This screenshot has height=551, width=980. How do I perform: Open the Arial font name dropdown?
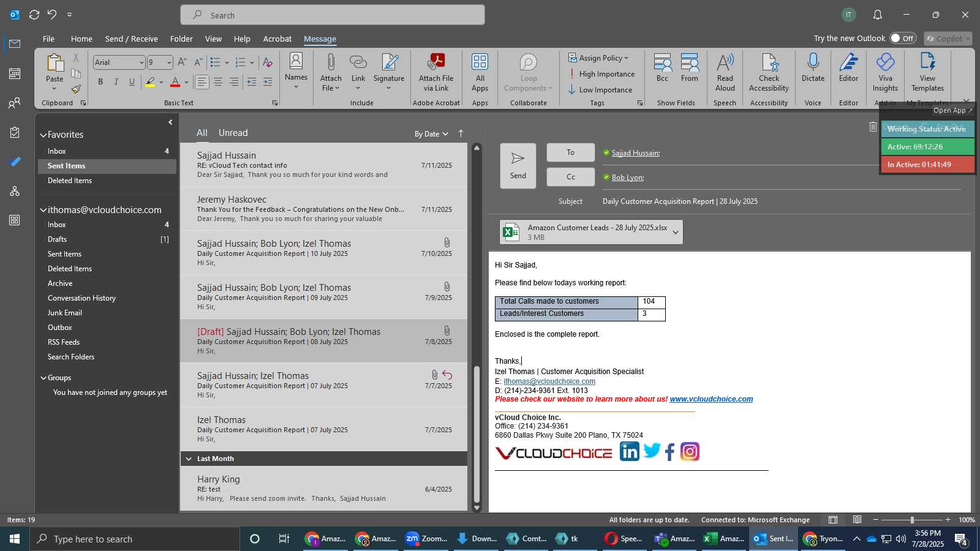[x=141, y=62]
